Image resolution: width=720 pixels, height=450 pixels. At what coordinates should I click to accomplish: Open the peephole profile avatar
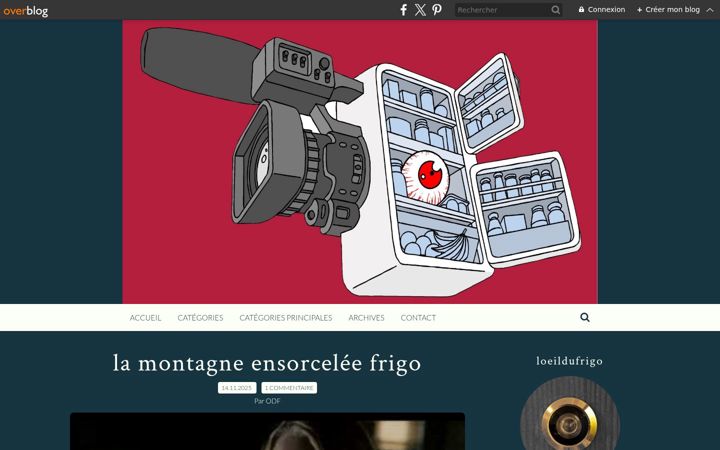(x=570, y=413)
